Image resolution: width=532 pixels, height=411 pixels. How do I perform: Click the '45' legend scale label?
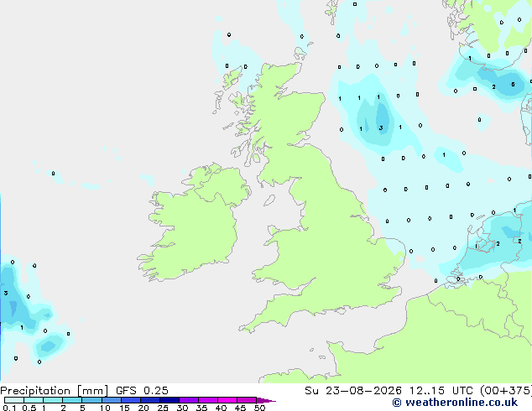[240, 408]
